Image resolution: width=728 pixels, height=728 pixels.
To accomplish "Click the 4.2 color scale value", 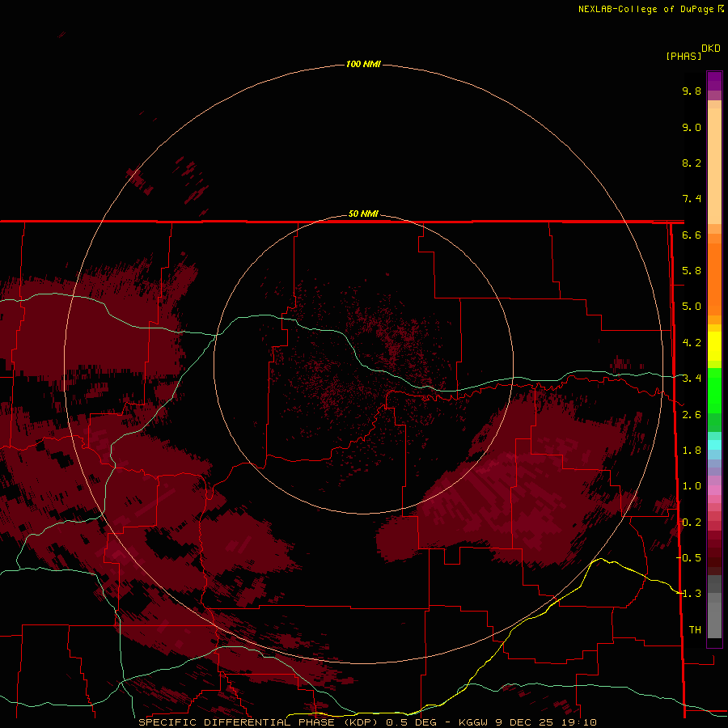I will tap(692, 343).
